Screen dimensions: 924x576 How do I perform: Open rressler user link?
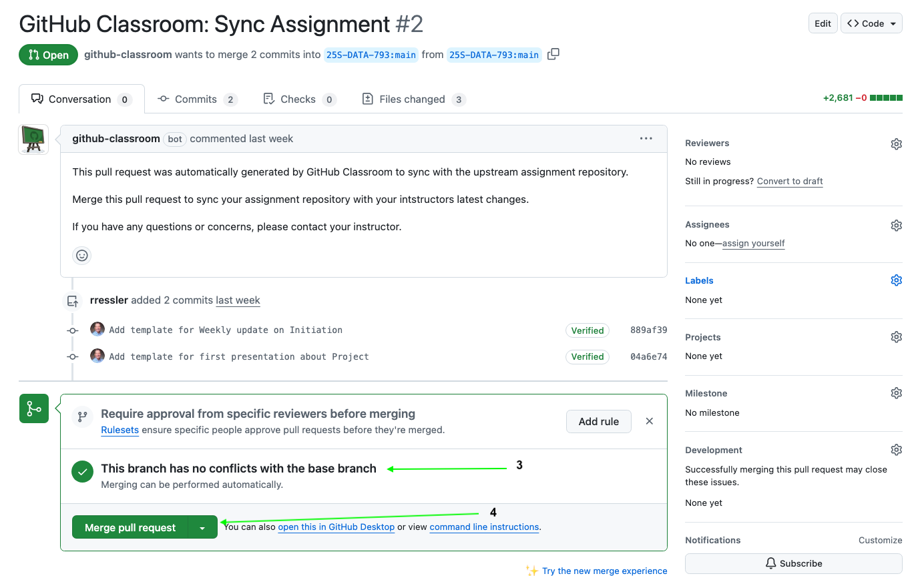(x=109, y=300)
